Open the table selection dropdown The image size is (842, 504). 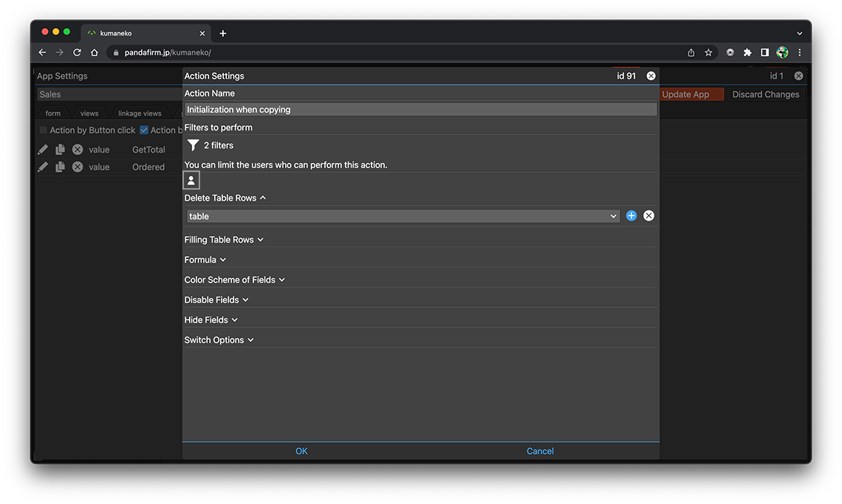tap(403, 216)
